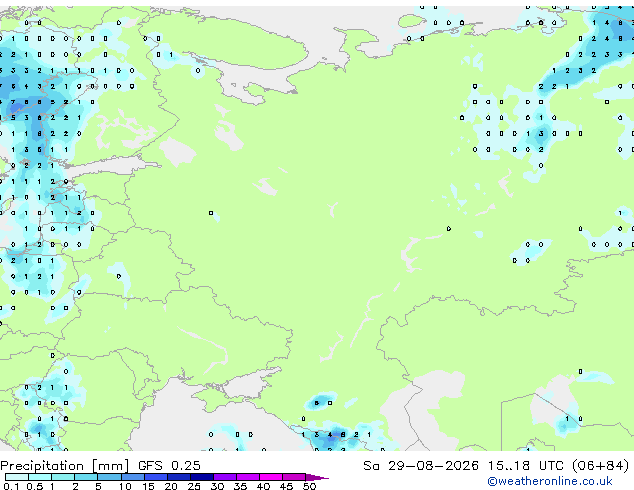Click the 'GFS 0.25' model label

169,465
